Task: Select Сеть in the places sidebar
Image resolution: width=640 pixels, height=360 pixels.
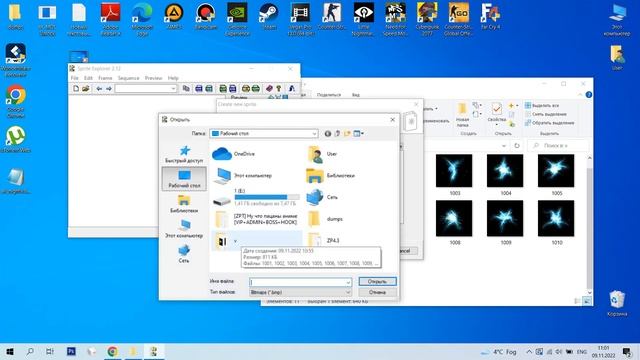Action: coord(184,254)
